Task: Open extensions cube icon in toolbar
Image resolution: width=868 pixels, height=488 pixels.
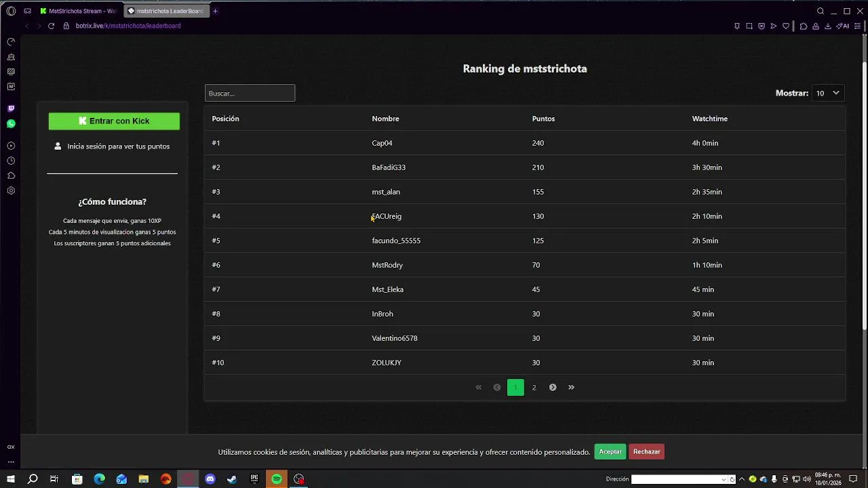Action: pyautogui.click(x=804, y=26)
